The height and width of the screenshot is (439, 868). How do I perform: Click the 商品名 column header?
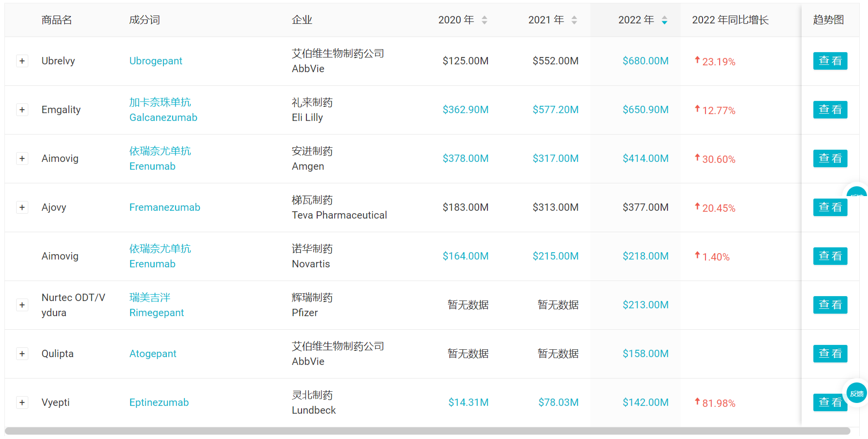57,20
